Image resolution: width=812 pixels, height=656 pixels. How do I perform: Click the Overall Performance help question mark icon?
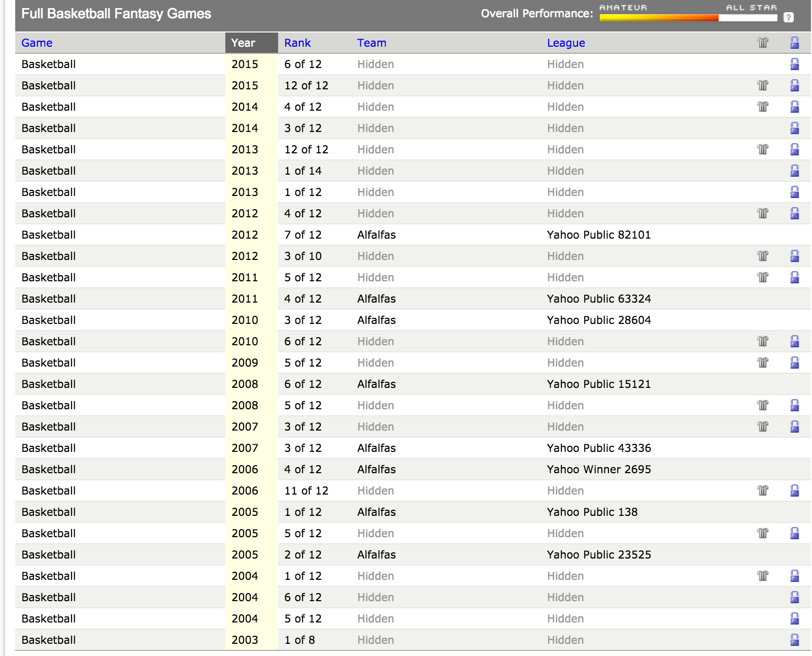(x=788, y=17)
